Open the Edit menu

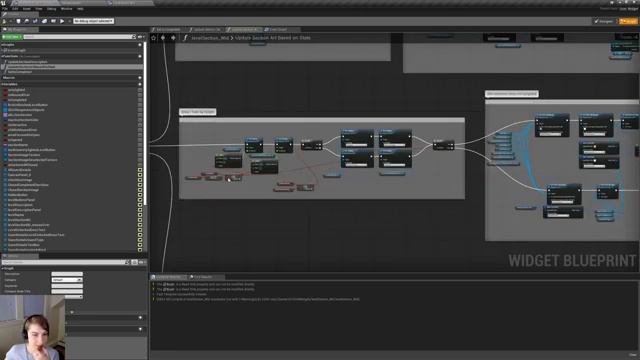[15, 9]
